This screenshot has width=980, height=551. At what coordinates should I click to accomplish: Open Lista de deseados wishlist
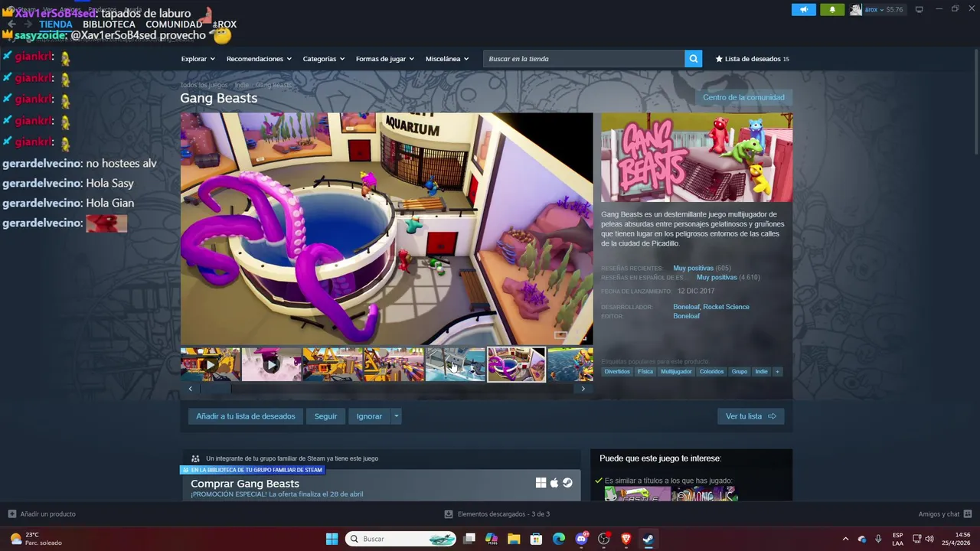(x=752, y=59)
